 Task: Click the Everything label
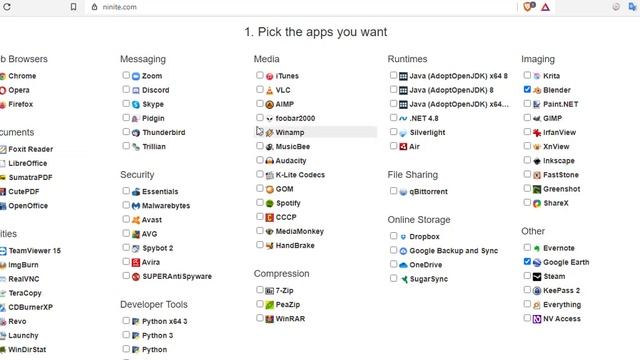(562, 305)
